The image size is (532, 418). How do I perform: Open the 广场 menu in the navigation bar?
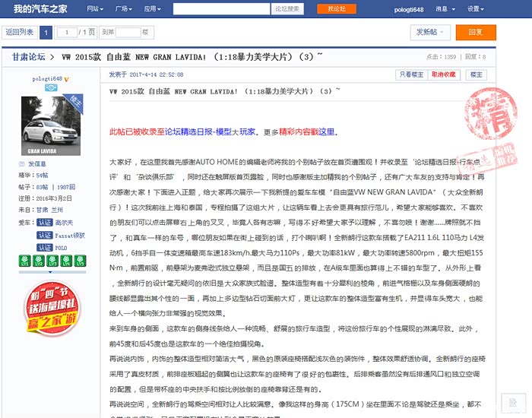click(123, 9)
